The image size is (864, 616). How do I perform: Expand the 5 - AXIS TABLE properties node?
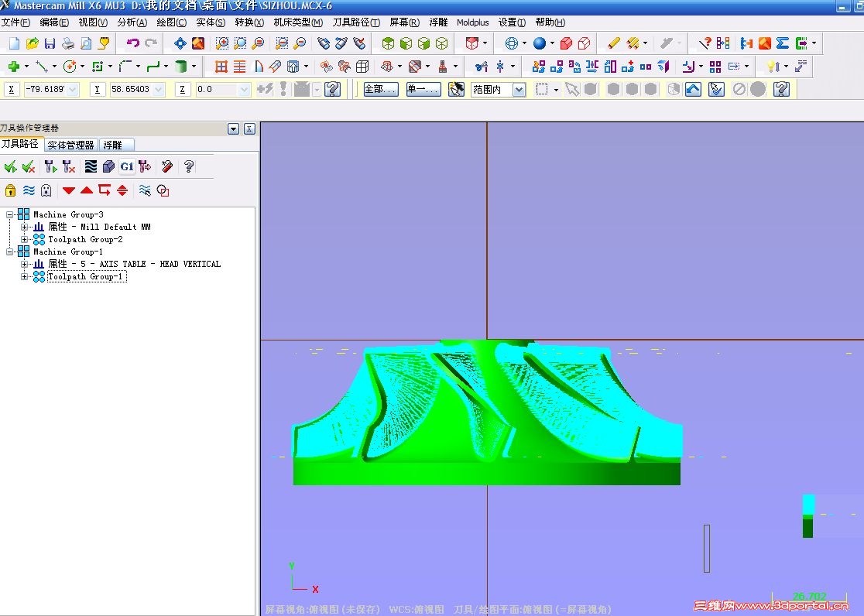[24, 265]
